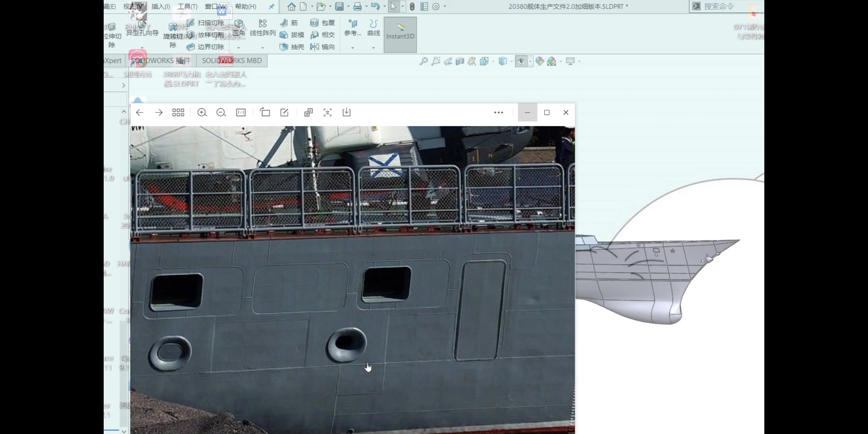Click the Section View icon

(460, 61)
